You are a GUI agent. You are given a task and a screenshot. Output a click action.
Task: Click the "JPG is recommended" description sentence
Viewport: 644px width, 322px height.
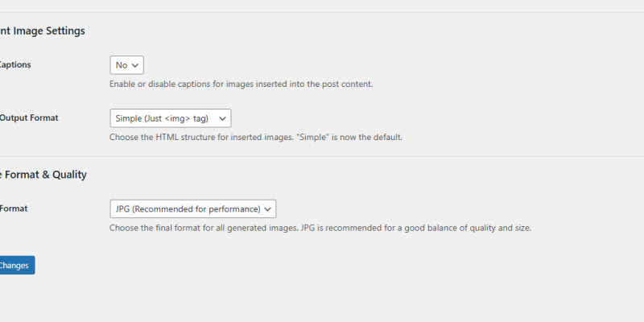tap(415, 228)
